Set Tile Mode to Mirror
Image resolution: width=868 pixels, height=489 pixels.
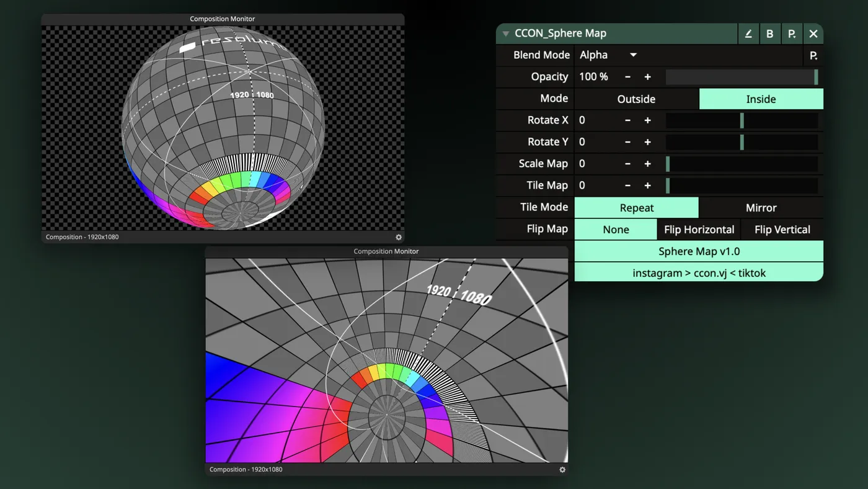pos(761,207)
